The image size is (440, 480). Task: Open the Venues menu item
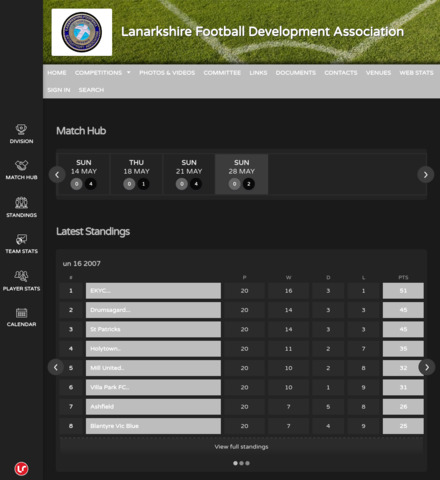coord(378,73)
